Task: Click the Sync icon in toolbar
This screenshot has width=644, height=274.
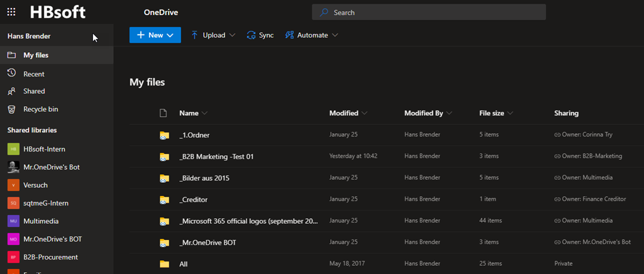Action: (x=252, y=35)
